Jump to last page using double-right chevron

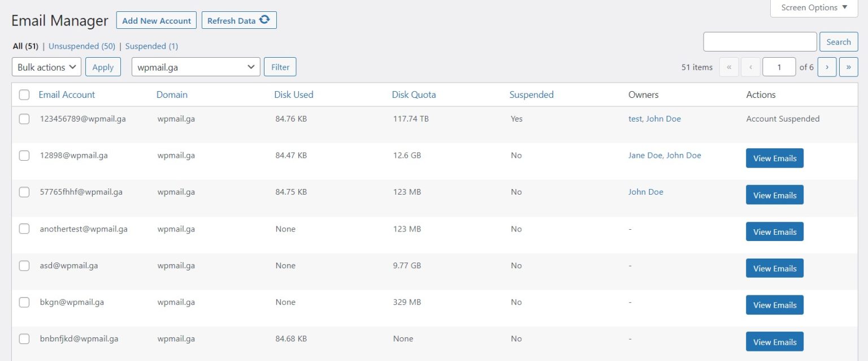tap(848, 67)
